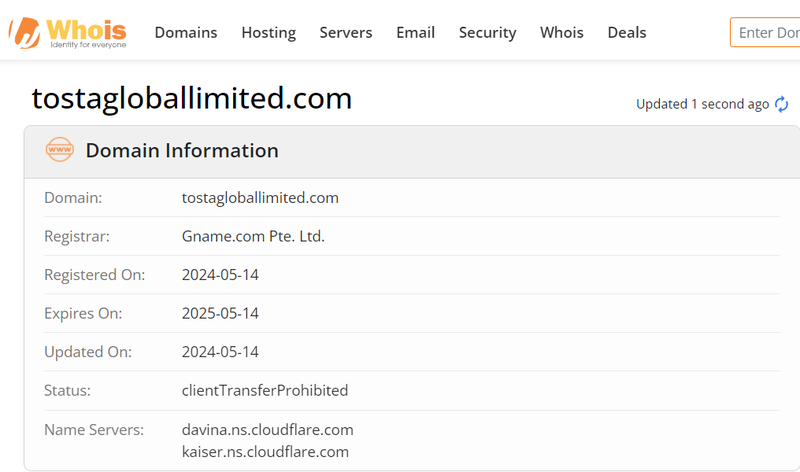
Task: Select the Email menu item
Action: (x=415, y=32)
